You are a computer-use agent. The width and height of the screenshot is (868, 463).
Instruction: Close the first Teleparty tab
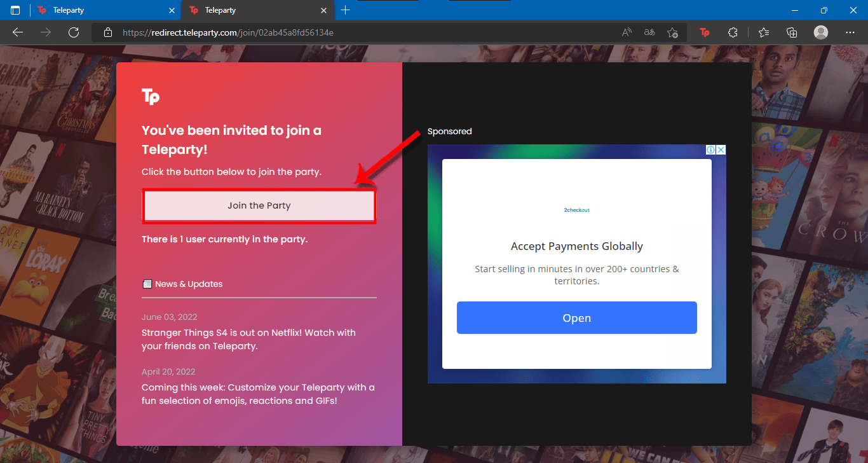(172, 10)
